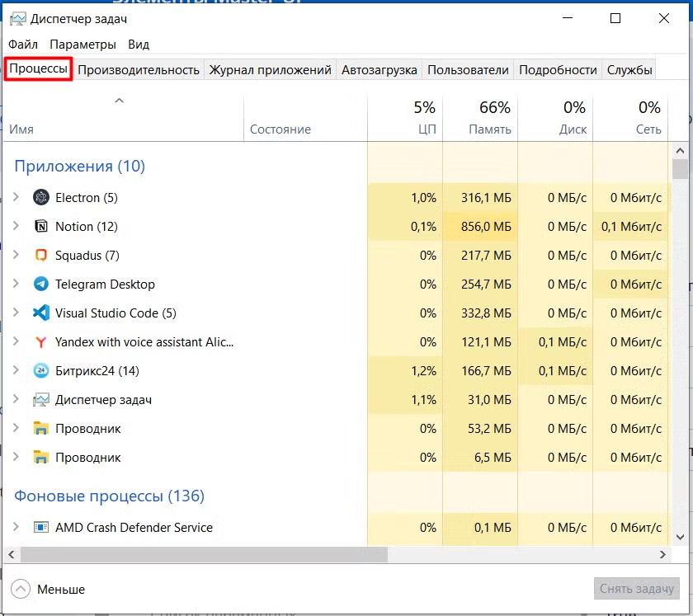Click the Telegram Desktop icon
The width and height of the screenshot is (693, 616).
click(41, 284)
